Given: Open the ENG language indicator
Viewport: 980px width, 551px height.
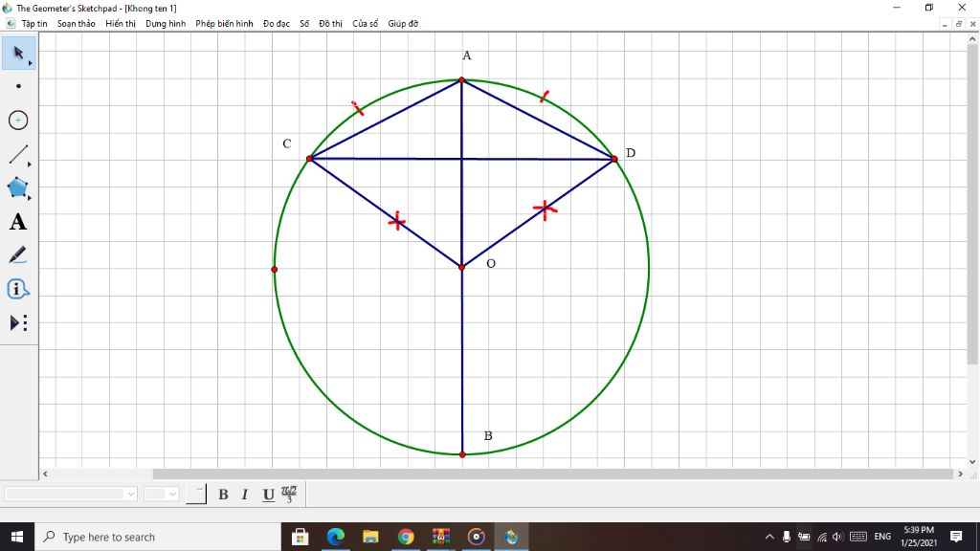Looking at the screenshot, I should coord(882,537).
